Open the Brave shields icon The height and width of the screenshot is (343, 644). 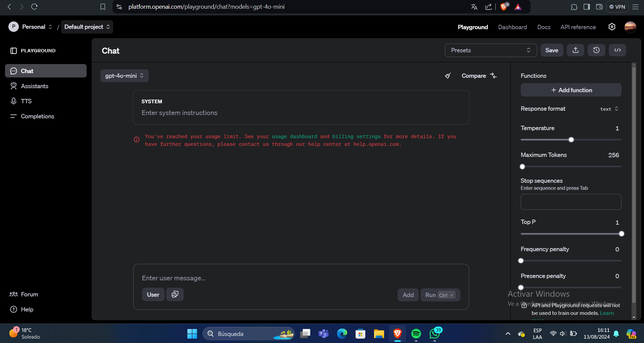tap(504, 7)
